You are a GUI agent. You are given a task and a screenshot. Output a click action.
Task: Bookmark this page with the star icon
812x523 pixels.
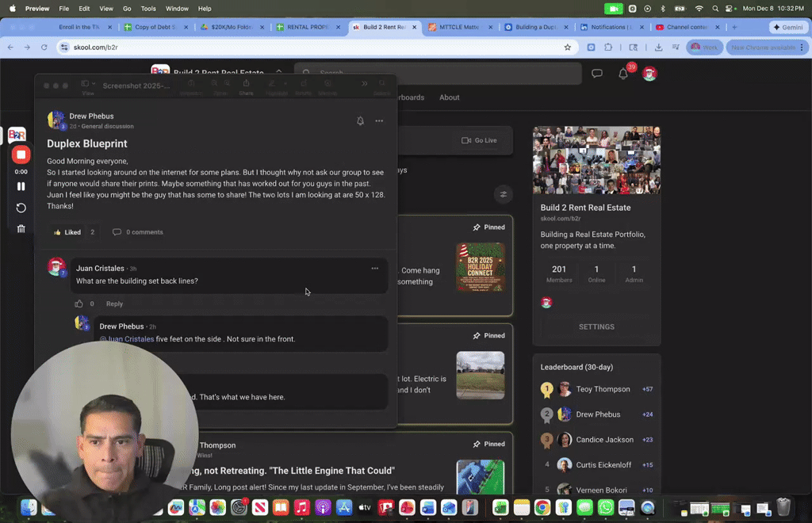tap(568, 47)
